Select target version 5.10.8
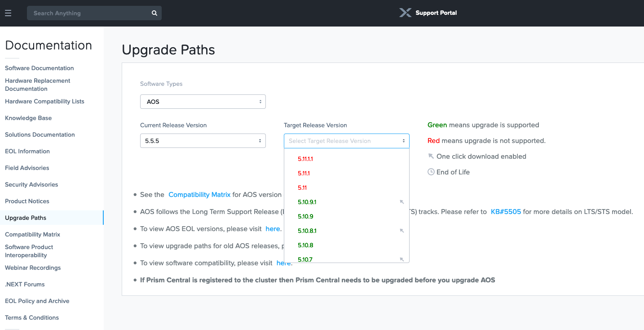 [305, 245]
